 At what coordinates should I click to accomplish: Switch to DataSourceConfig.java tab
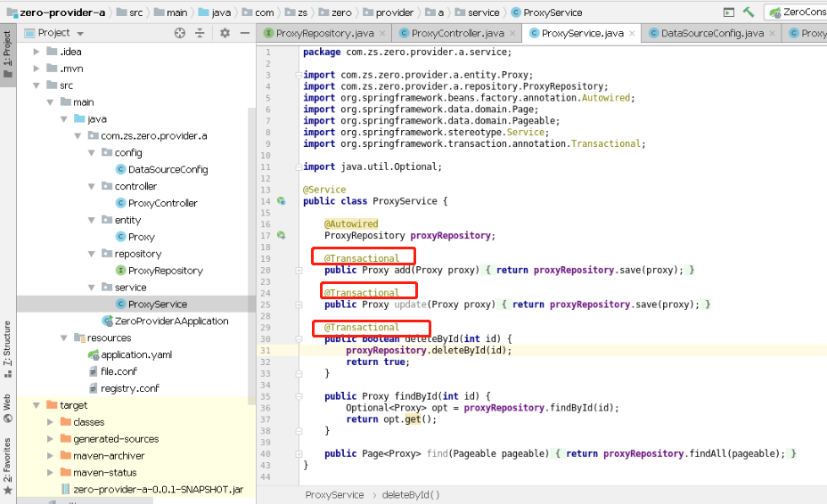712,33
